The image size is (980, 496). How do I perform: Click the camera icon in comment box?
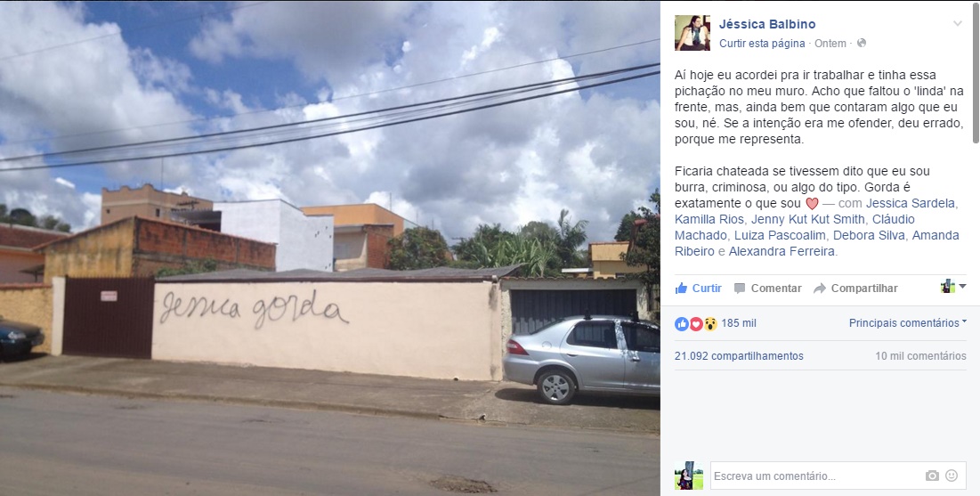tap(932, 476)
